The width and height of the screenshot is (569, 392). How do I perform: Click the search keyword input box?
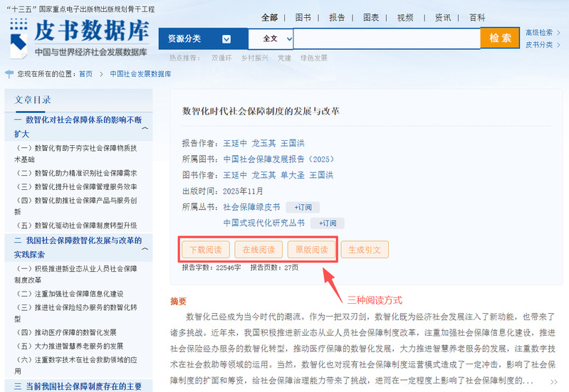[387, 38]
